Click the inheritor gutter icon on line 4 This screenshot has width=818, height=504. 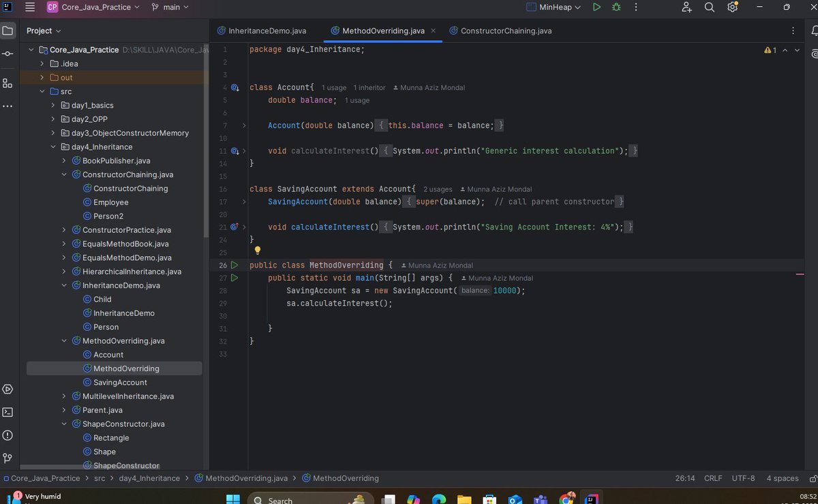(234, 88)
